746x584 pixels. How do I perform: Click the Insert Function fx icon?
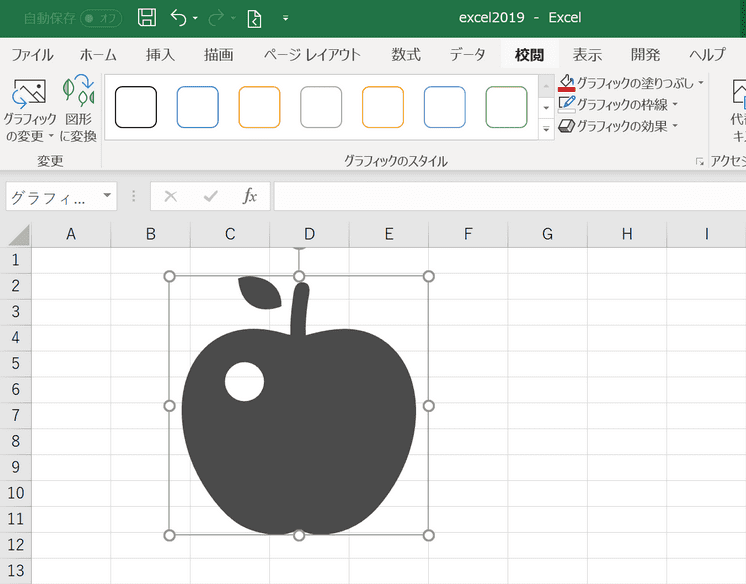(249, 196)
